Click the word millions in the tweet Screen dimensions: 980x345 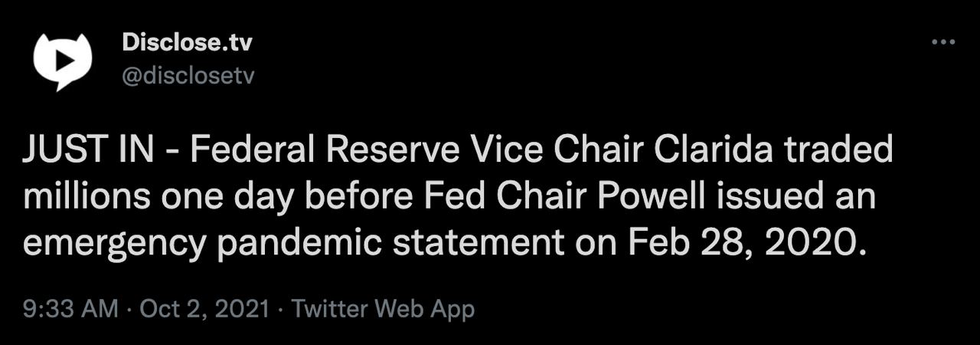coord(86,198)
